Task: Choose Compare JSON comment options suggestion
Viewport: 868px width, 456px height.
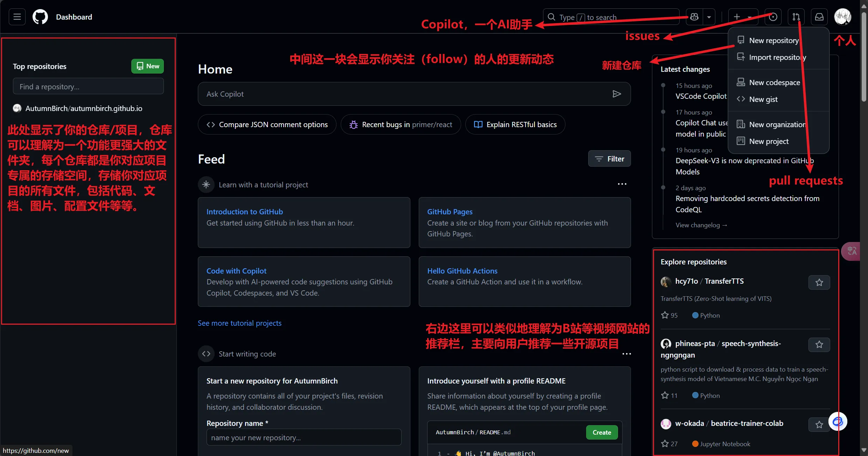Action: click(267, 124)
